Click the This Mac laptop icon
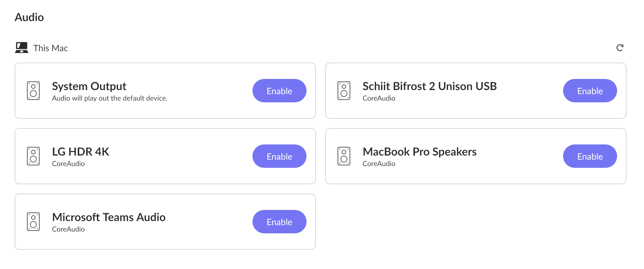 point(22,48)
